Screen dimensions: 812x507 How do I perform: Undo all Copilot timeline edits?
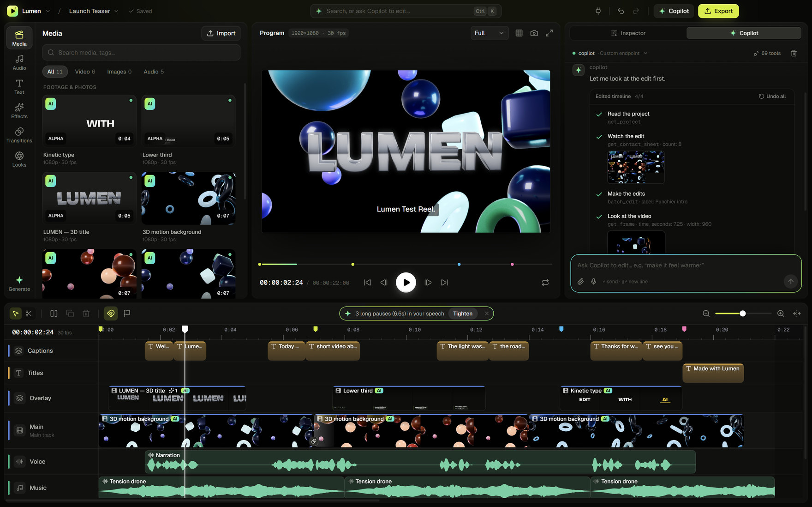[x=772, y=97]
